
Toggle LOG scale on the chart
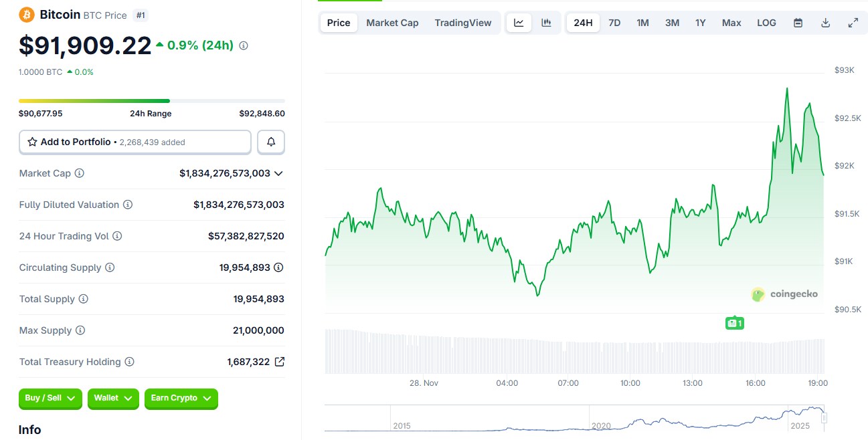click(x=766, y=22)
